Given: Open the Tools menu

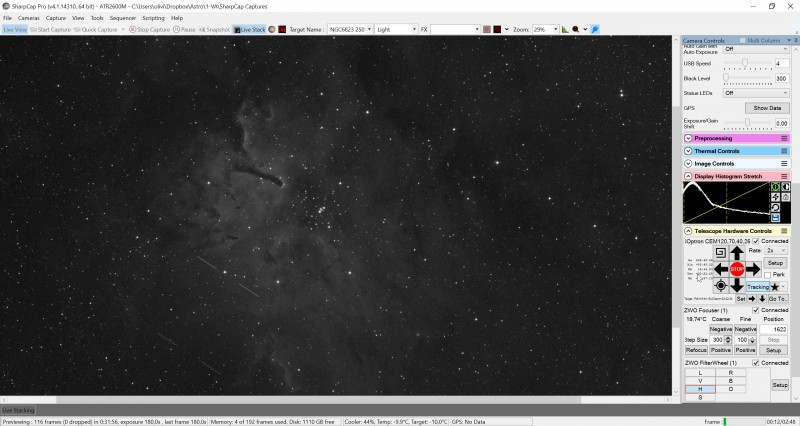Looking at the screenshot, I should click(97, 18).
